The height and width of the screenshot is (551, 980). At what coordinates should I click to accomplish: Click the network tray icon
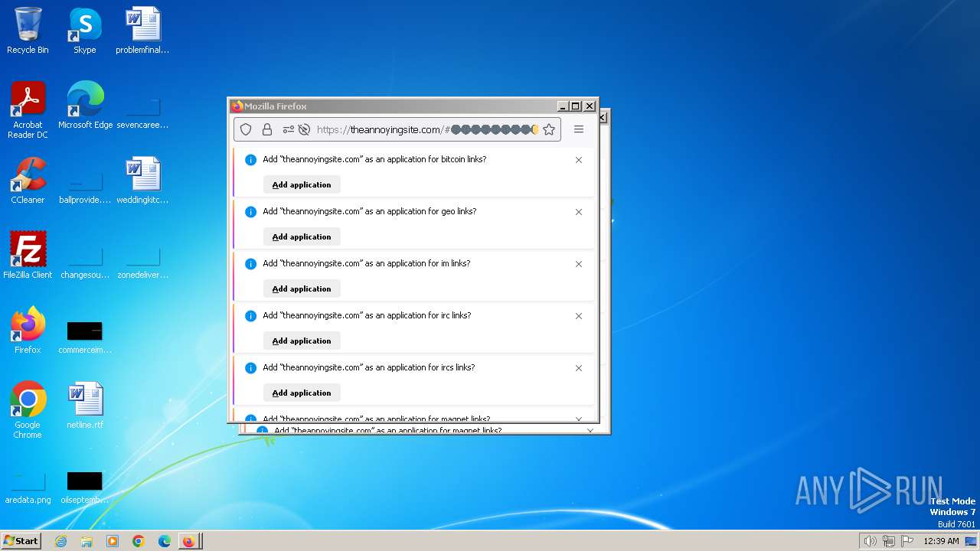click(x=889, y=541)
